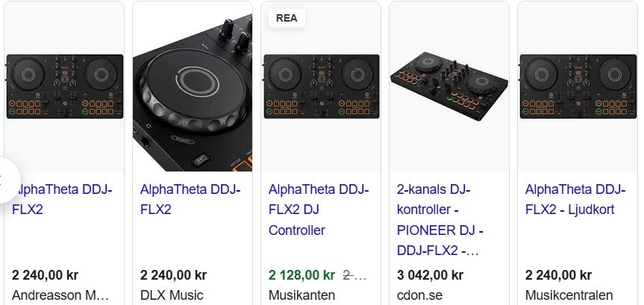
Task: Open 2-kanals DJ-kontroller PIONEER DJ link
Action: pyautogui.click(x=439, y=220)
